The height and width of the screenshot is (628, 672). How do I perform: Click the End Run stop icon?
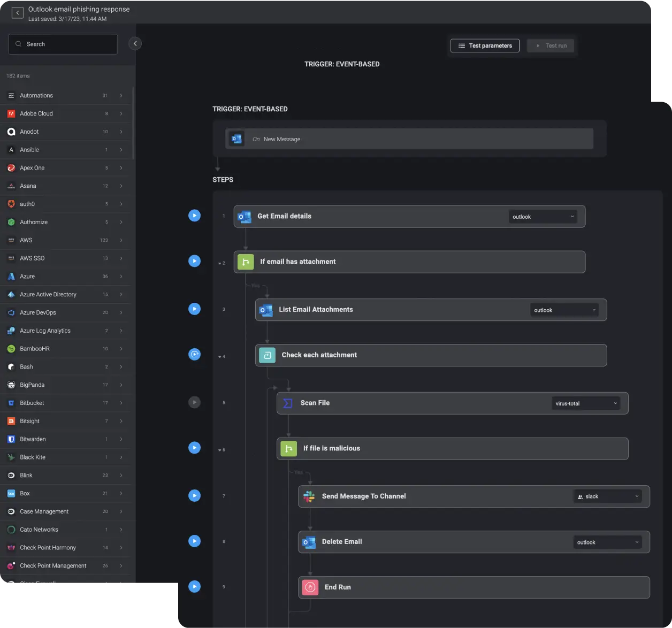[x=309, y=587]
